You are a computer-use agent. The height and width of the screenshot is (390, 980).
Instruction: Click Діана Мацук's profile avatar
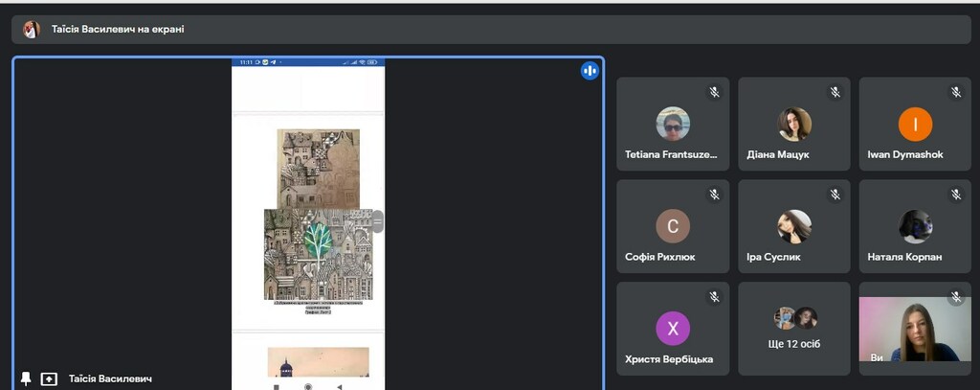click(x=793, y=124)
